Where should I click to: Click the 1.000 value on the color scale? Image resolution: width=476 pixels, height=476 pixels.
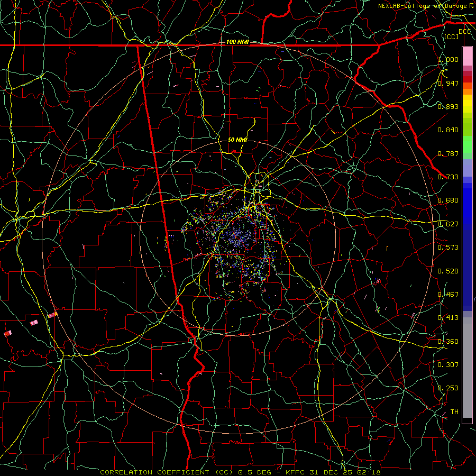pyautogui.click(x=448, y=59)
